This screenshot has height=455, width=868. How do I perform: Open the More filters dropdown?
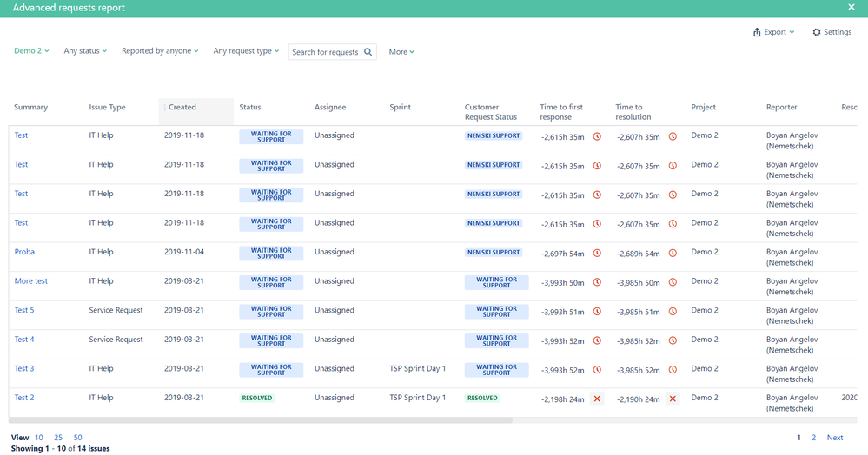(401, 51)
